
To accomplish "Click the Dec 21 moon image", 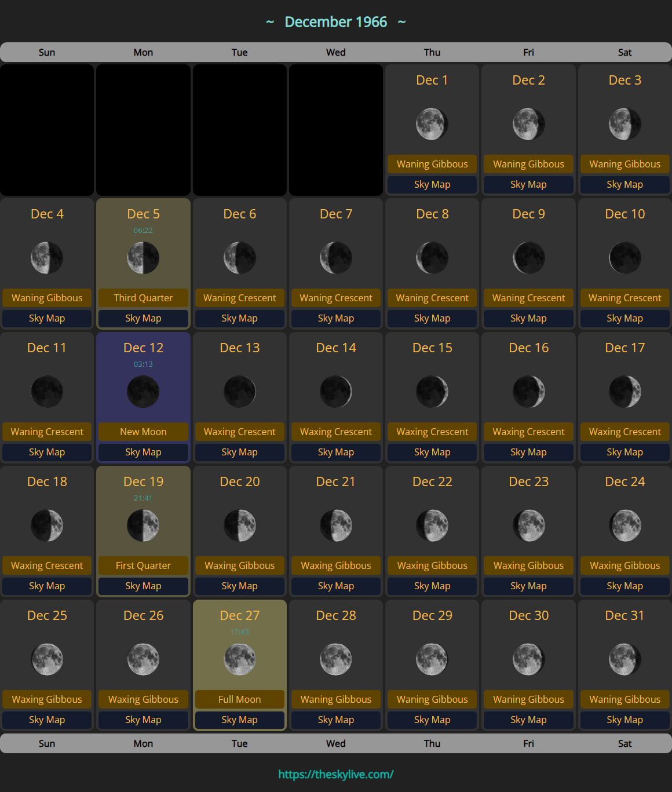I will pos(336,525).
